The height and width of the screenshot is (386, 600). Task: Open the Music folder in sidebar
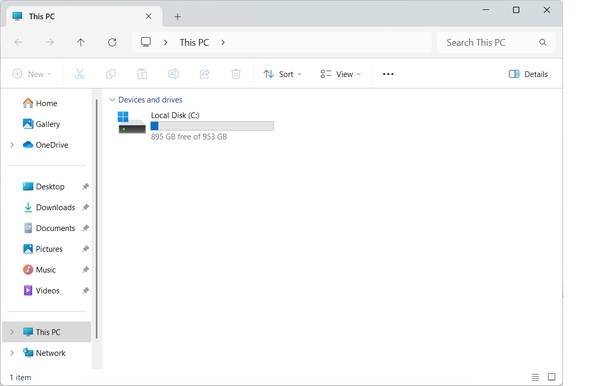pos(39,269)
